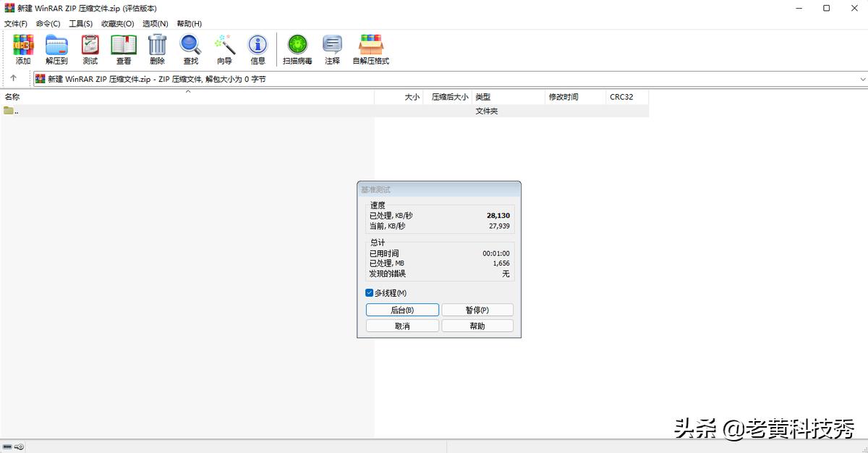Click the 扫描病毒 (Virus Scan) icon

tap(297, 47)
